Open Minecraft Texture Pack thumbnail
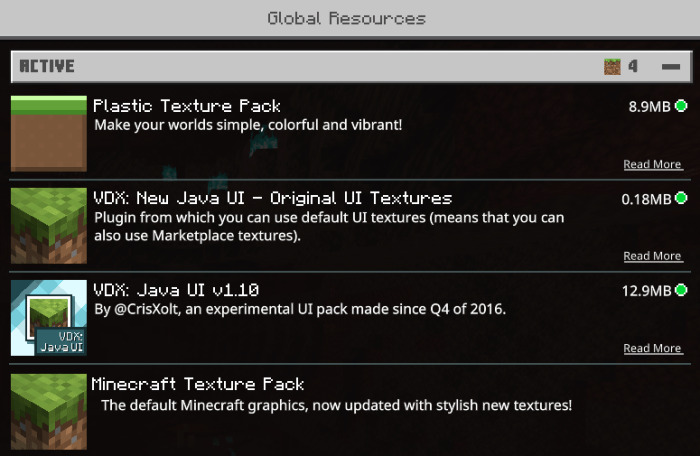This screenshot has width=700, height=456. click(49, 411)
